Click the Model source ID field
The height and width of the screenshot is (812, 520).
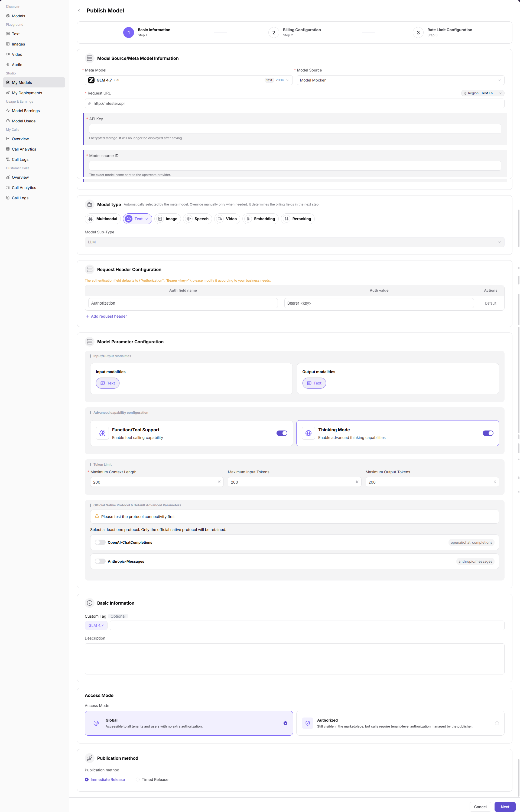coord(295,165)
